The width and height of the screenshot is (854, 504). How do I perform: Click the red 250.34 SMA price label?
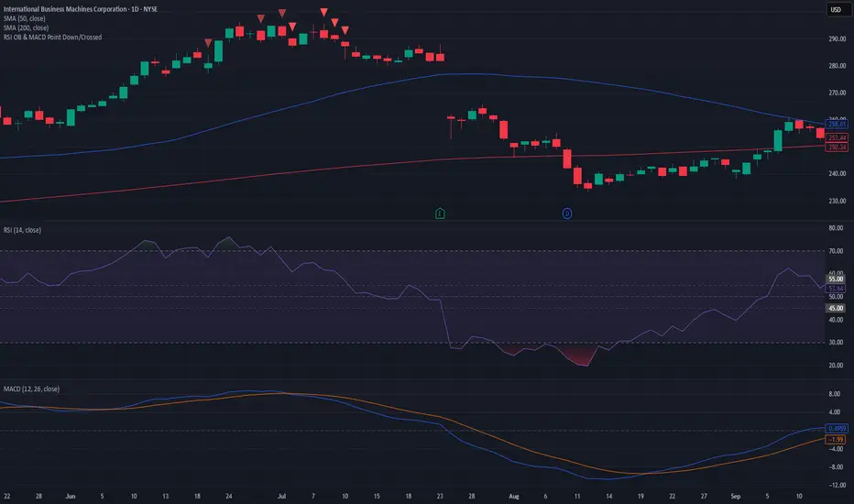tap(837, 148)
